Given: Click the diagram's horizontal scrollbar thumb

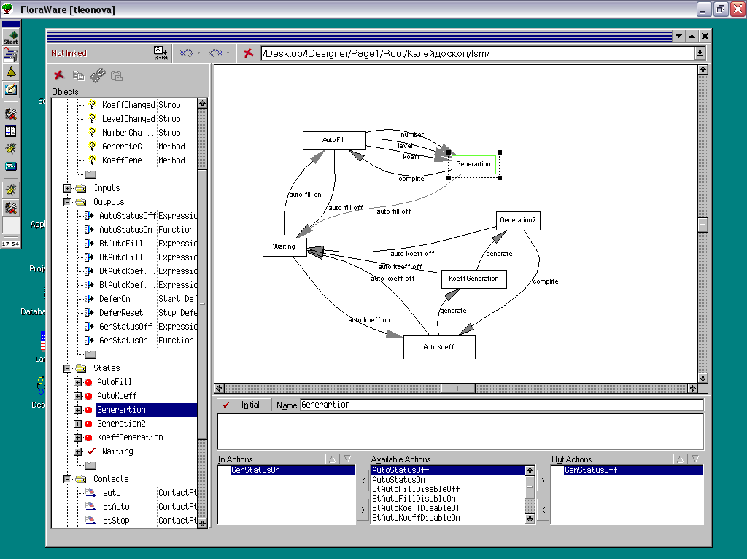Looking at the screenshot, I should pos(459,389).
